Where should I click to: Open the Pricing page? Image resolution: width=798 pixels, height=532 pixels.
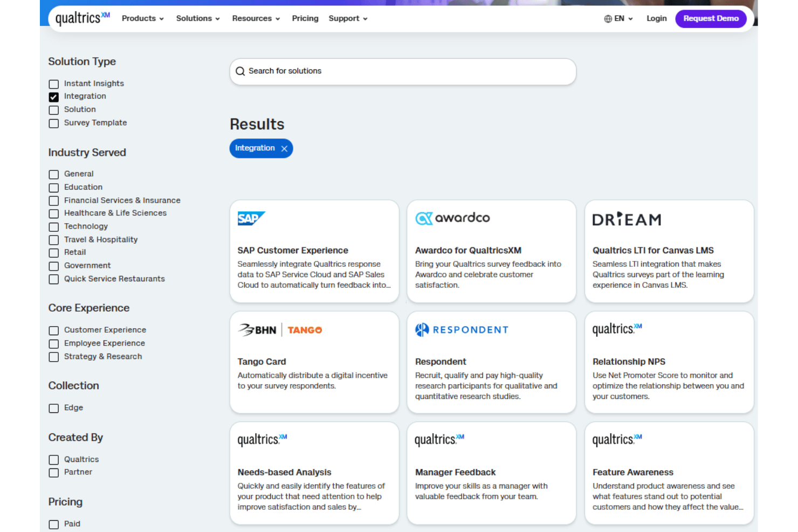[x=305, y=18]
